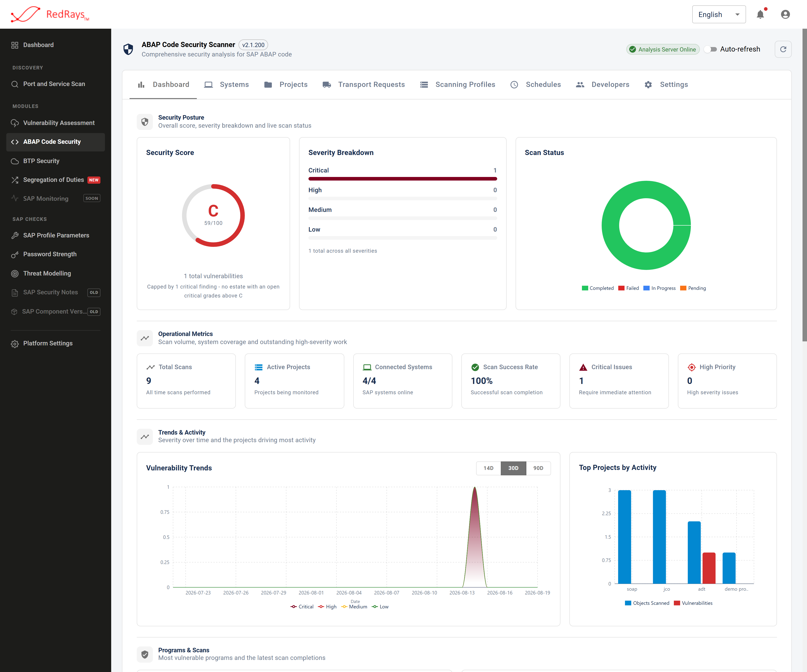Switch to the Dashboard tab

[163, 84]
